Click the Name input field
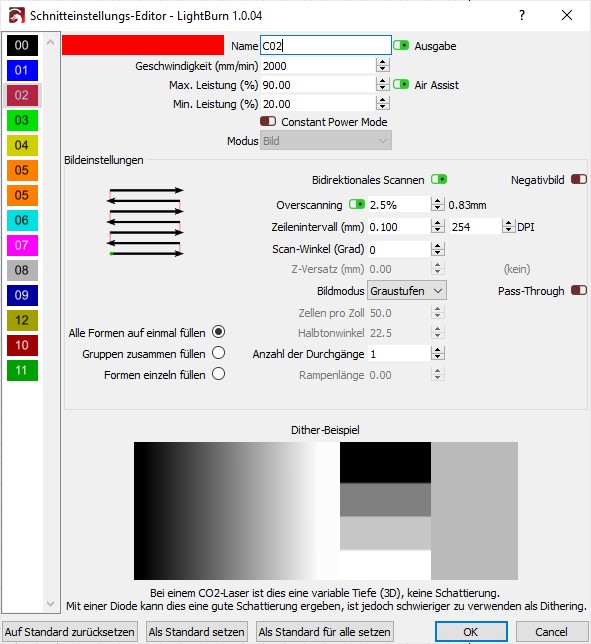Image resolution: width=591 pixels, height=644 pixels. click(326, 46)
